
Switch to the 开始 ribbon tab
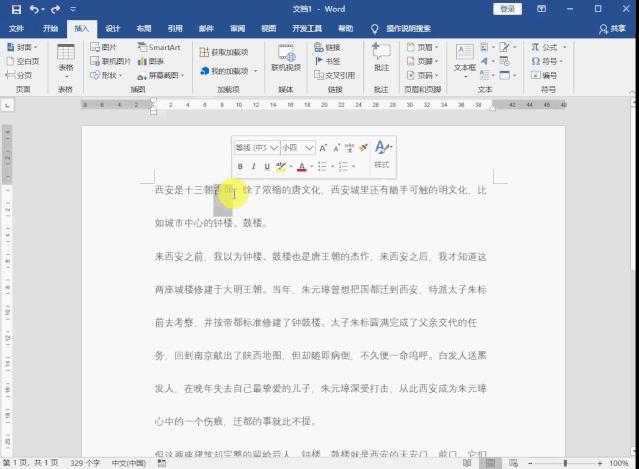[x=51, y=28]
